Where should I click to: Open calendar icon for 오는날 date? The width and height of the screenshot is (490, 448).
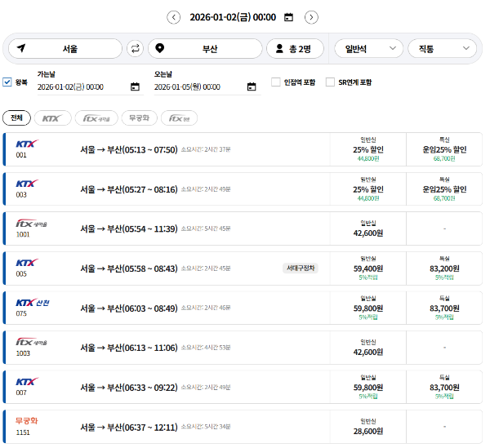click(252, 86)
